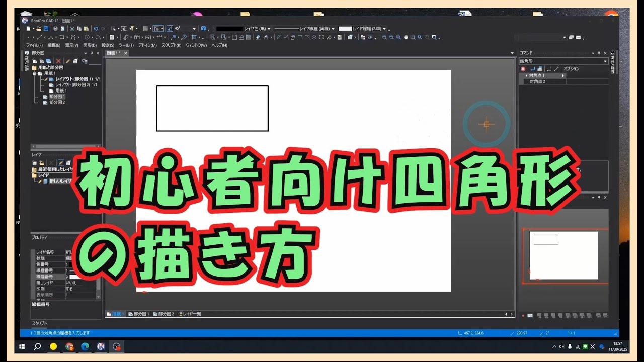This screenshot has height=362, width=644.
Task: Click the Zoom out magnifier icon
Action: pyautogui.click(x=391, y=37)
